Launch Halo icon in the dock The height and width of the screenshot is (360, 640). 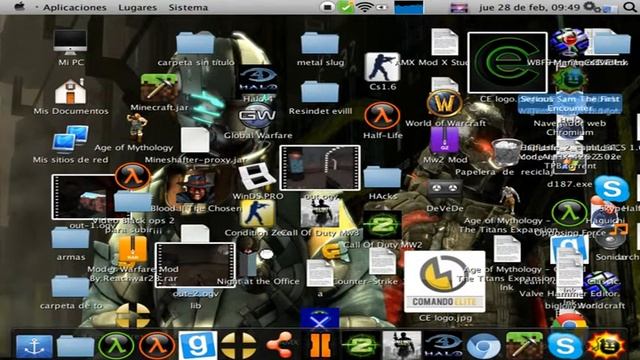tap(442, 346)
